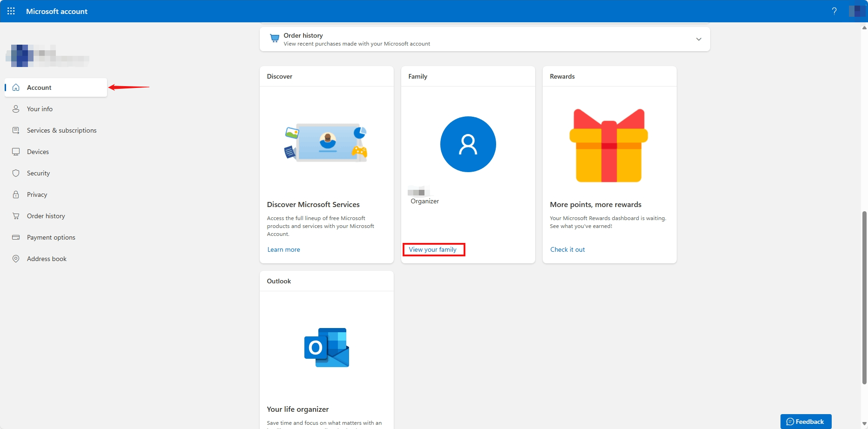Click the vertical page scrollbar thumb
Screen dimensions: 868x429
pos(864,298)
